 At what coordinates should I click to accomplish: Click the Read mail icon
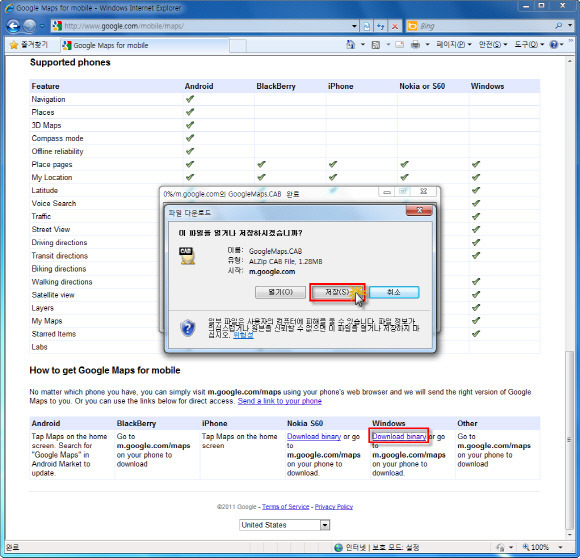tap(399, 45)
